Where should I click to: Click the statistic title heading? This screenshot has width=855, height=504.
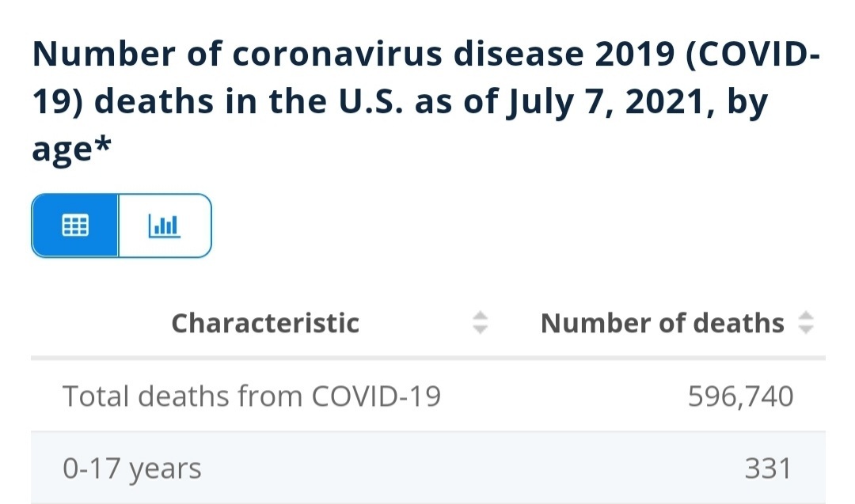pyautogui.click(x=426, y=101)
